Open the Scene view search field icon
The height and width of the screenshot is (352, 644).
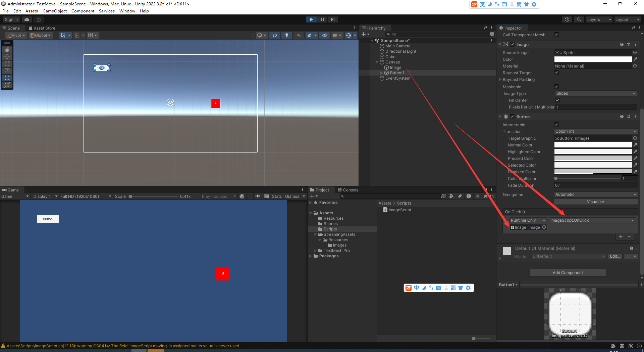point(578,19)
